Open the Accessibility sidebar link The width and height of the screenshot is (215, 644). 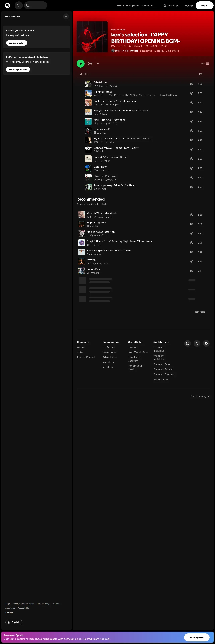(x=23, y=608)
